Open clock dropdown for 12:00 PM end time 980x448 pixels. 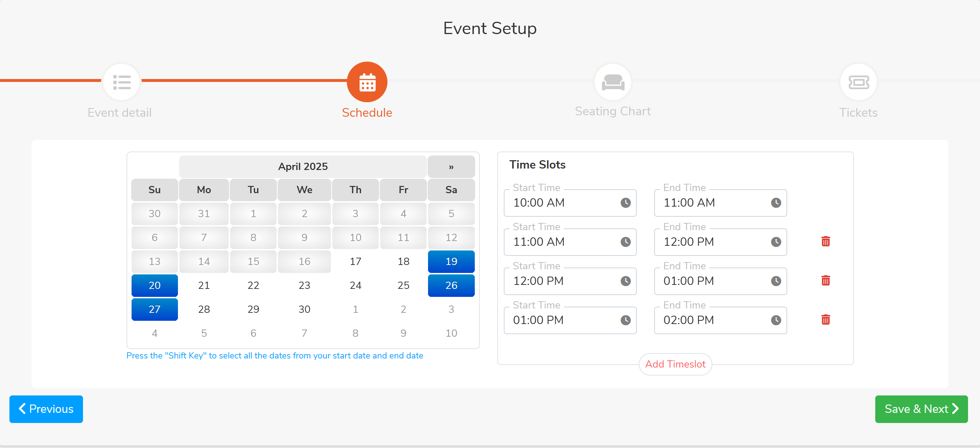776,242
